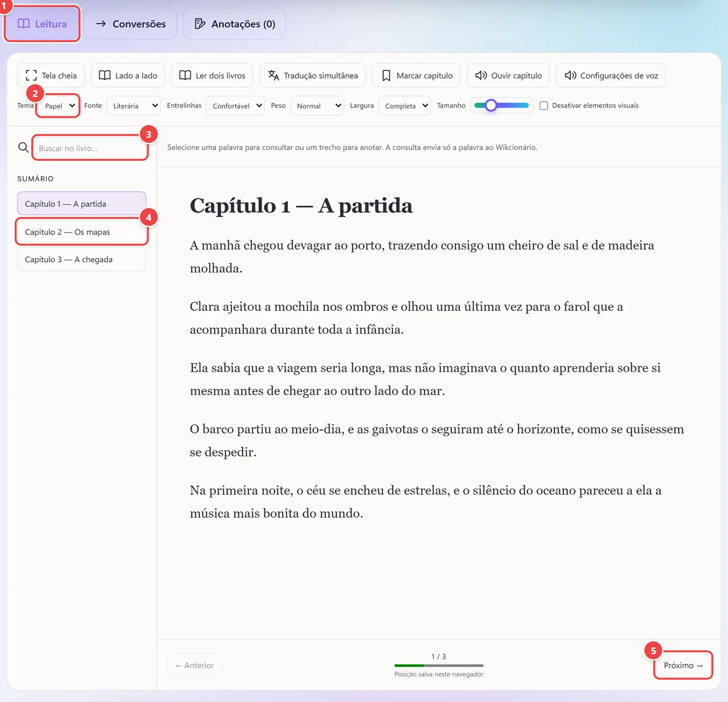
Task: Click the paragraph starting A manhã chegou devagar
Action: point(422,256)
